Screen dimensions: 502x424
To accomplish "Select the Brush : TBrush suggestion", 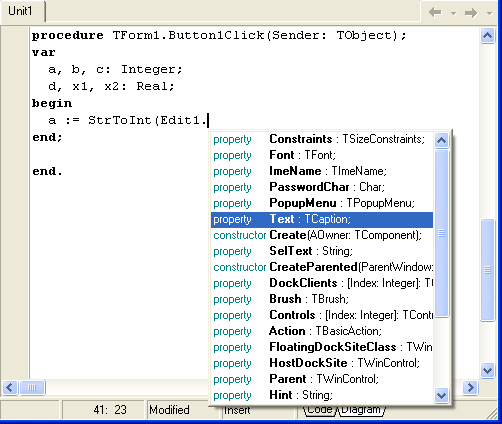I will point(322,299).
